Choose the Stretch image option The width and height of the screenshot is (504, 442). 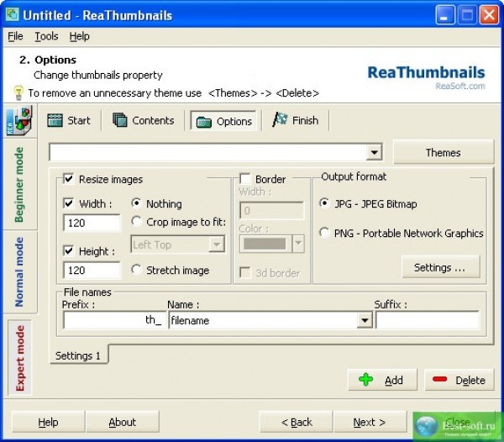point(136,270)
